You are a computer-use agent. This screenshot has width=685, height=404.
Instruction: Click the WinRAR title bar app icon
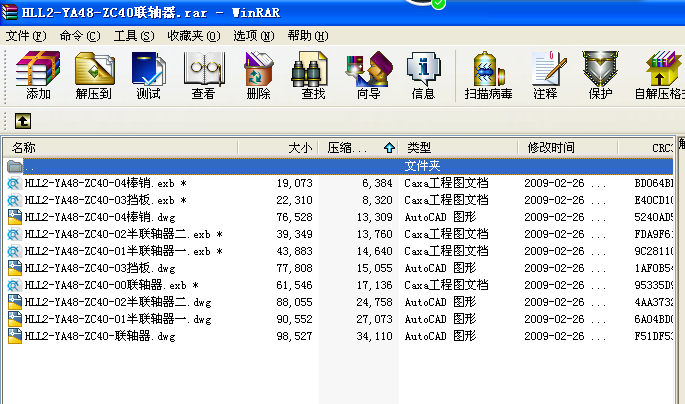pos(10,12)
